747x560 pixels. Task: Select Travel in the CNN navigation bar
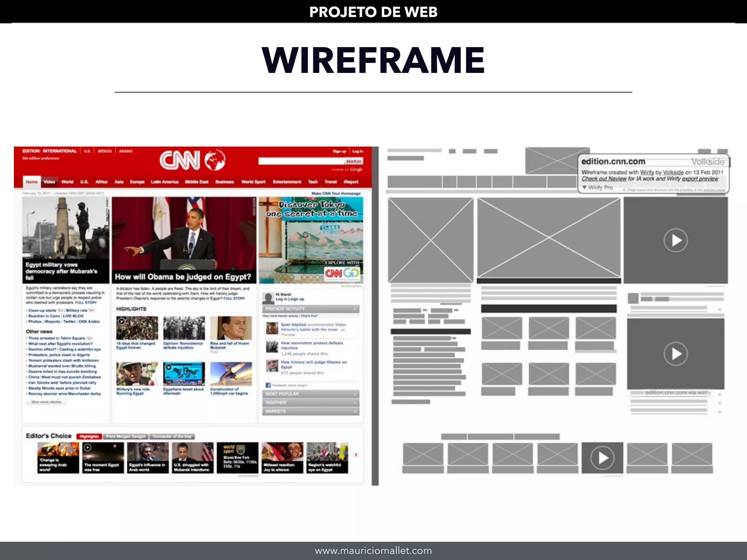(x=330, y=182)
